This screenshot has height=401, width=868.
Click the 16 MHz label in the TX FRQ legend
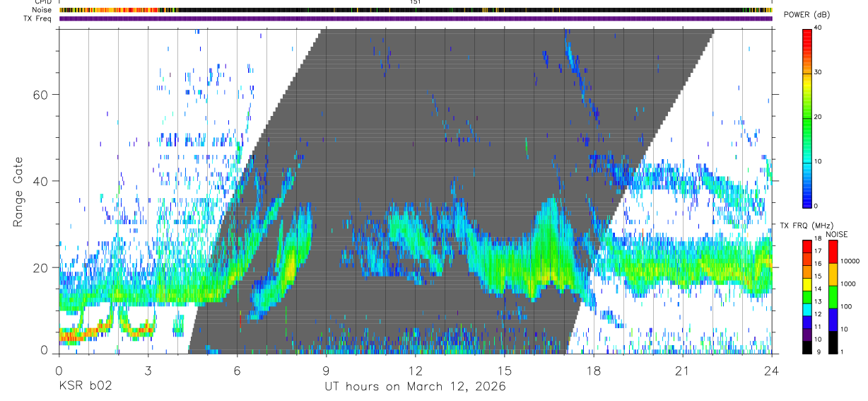(818, 264)
